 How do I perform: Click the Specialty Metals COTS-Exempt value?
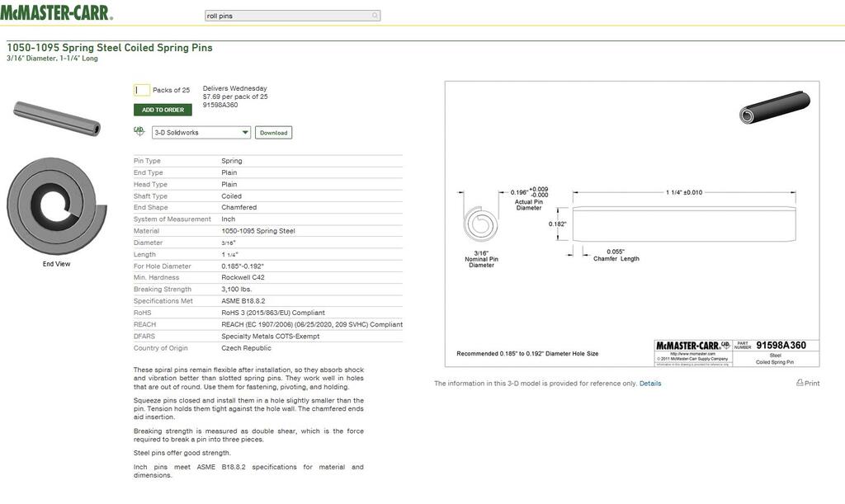tap(271, 337)
